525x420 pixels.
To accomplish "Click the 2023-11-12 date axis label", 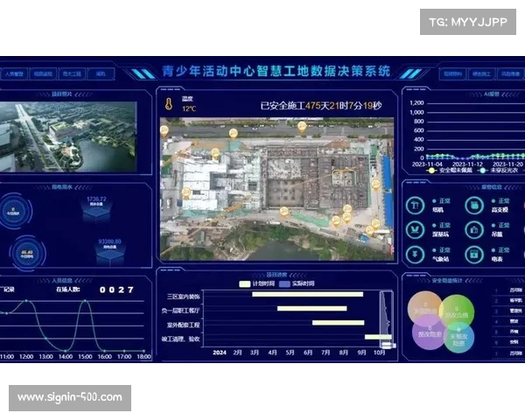I will click(x=467, y=164).
